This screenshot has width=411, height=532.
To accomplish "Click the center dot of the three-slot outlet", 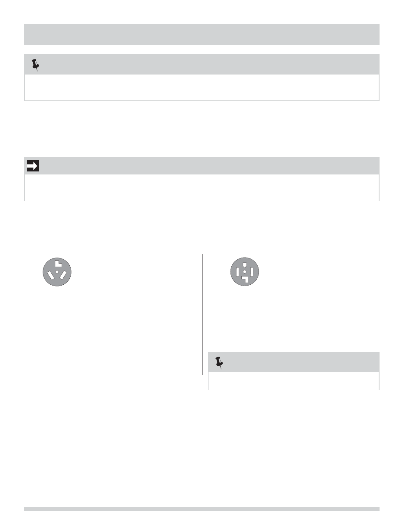I will (x=57, y=272).
